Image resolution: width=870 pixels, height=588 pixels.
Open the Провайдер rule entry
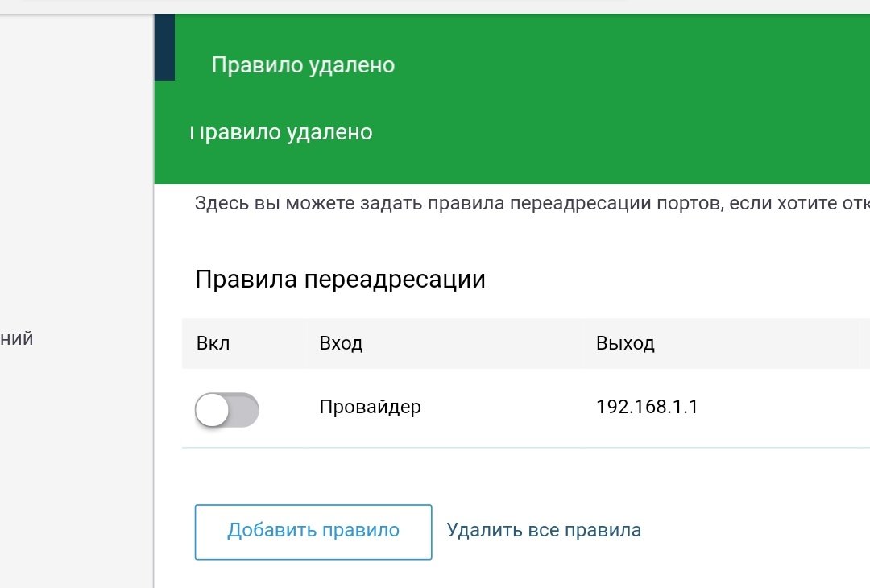coord(370,407)
